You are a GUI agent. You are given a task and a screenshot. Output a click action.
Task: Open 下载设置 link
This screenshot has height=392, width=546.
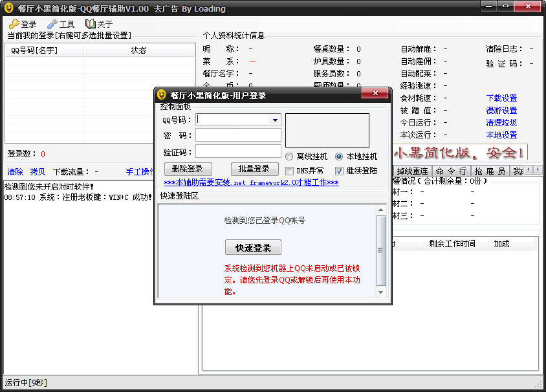coord(501,98)
